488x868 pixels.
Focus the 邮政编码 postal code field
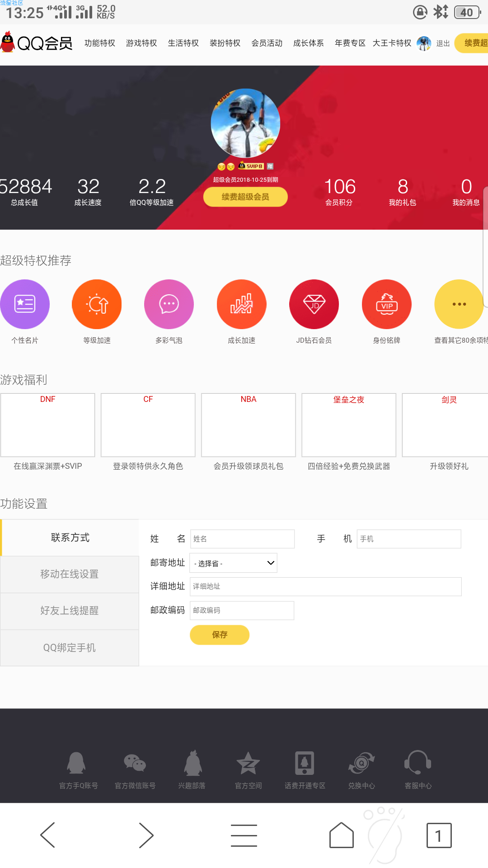(x=242, y=610)
